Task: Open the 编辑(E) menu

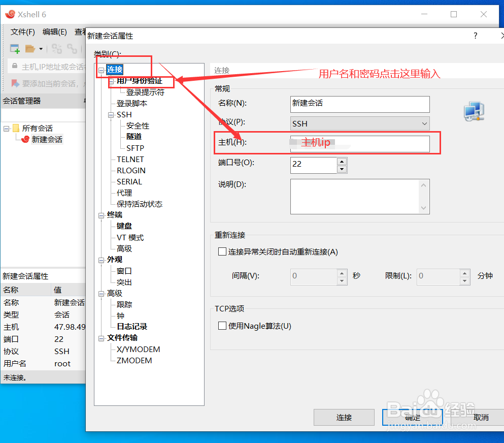Action: 54,31
